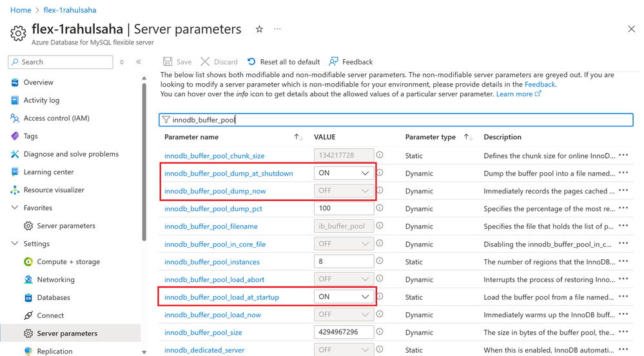Open innodb_buffer_pool_size parameter link
Image resolution: width=644 pixels, height=356 pixels.
(x=203, y=333)
